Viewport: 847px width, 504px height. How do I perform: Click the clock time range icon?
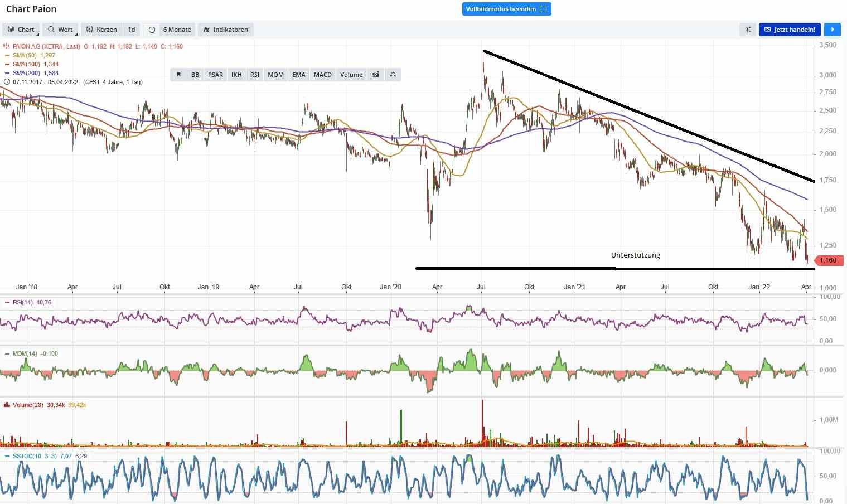[152, 30]
